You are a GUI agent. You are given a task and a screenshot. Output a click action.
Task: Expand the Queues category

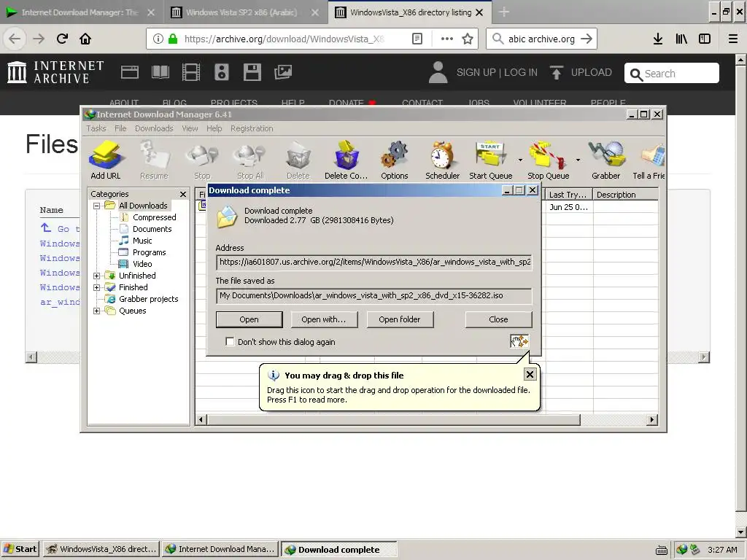[x=96, y=311]
